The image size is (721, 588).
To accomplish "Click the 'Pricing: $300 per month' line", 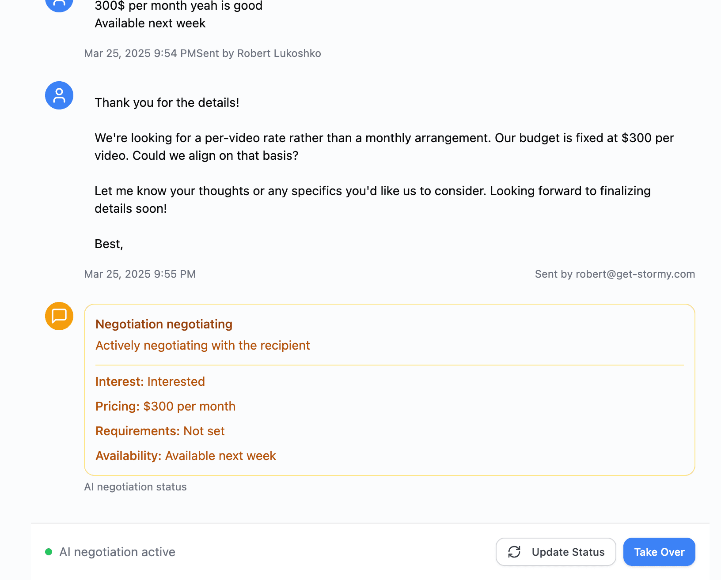I will (x=165, y=406).
